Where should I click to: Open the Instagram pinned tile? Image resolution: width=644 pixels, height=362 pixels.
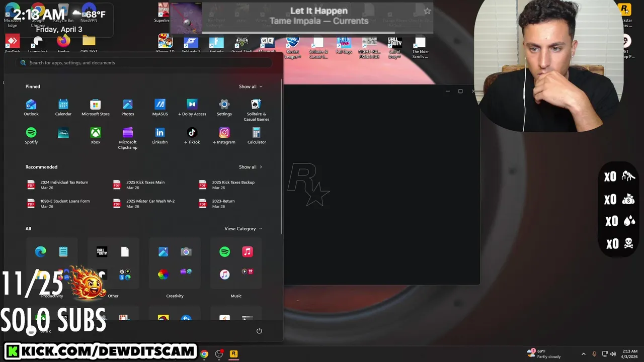(224, 136)
